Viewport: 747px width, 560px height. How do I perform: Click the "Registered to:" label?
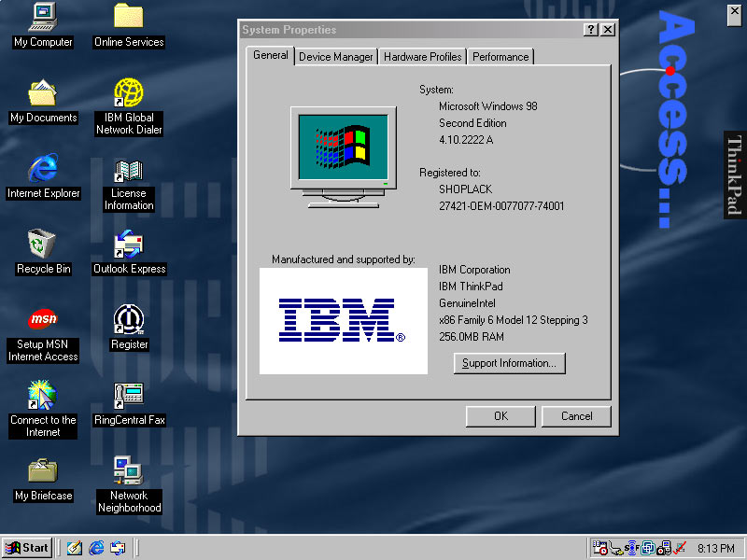click(x=450, y=173)
